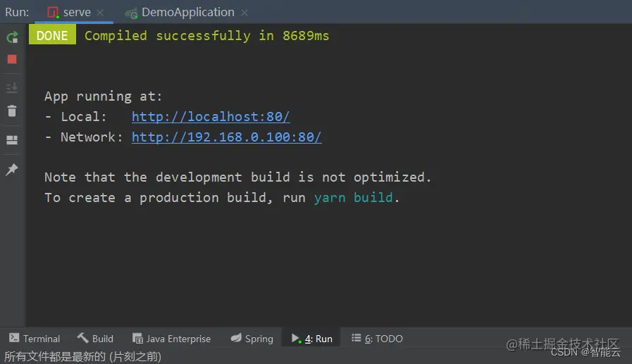Click the DemoApplication Spring Boot icon

pos(131,13)
